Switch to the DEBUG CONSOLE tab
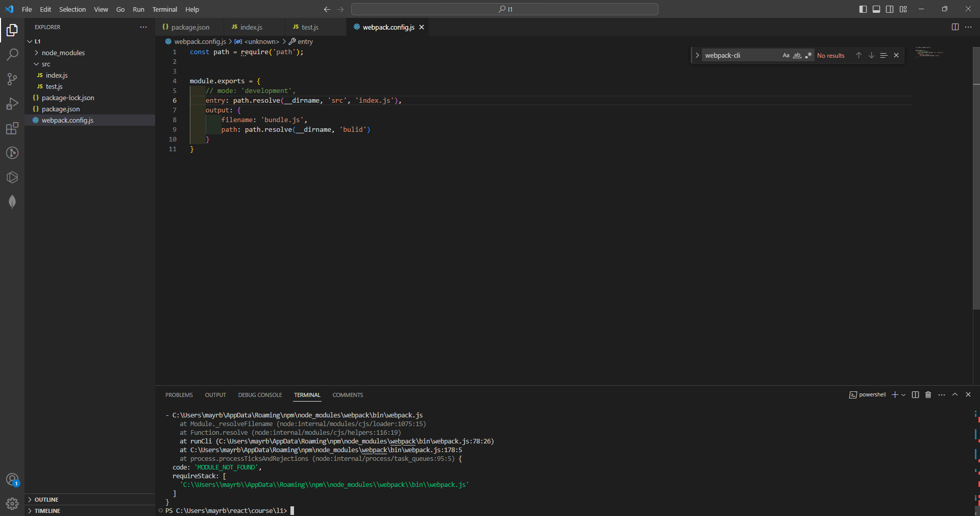The image size is (980, 516). click(260, 395)
